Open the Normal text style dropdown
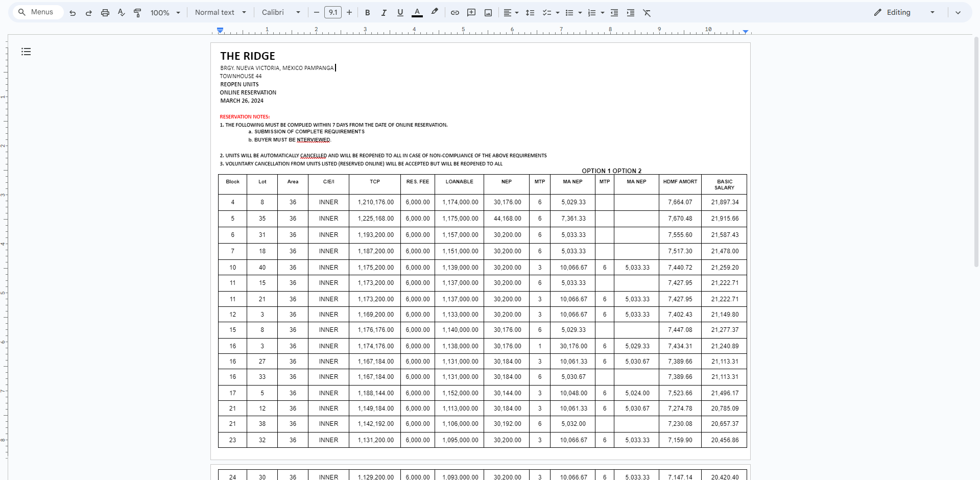Viewport: 980px width, 480px height. (221, 12)
